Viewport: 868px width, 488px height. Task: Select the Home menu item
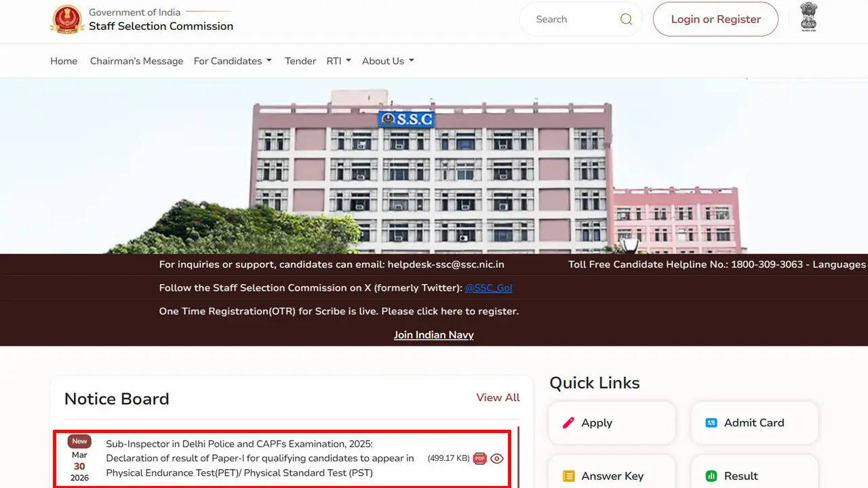pyautogui.click(x=63, y=60)
